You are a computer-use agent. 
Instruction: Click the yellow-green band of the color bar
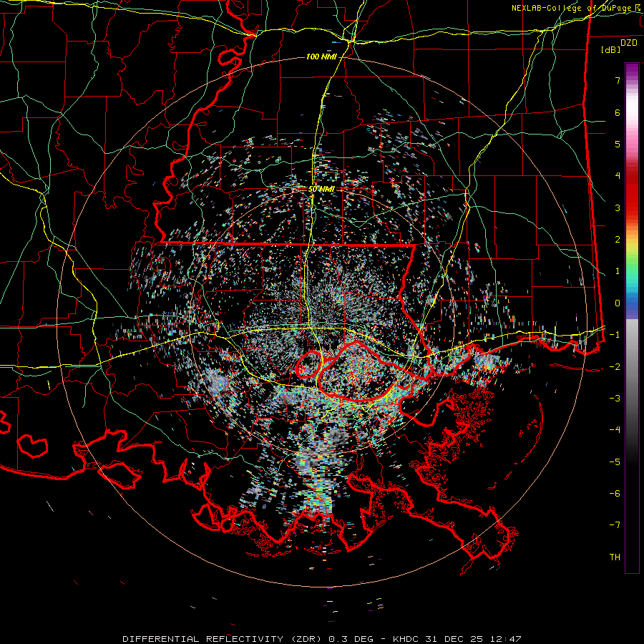632,250
